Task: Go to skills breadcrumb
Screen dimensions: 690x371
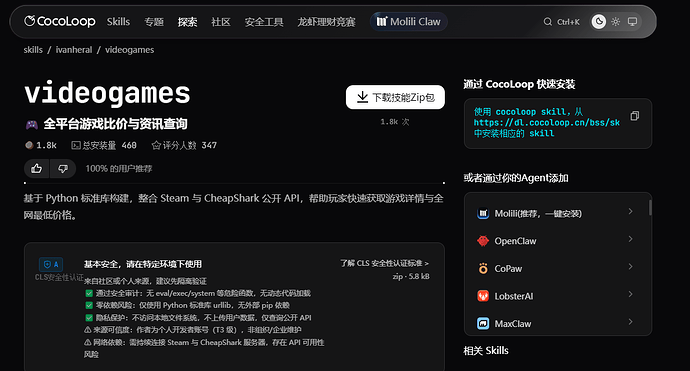Action: pyautogui.click(x=33, y=50)
